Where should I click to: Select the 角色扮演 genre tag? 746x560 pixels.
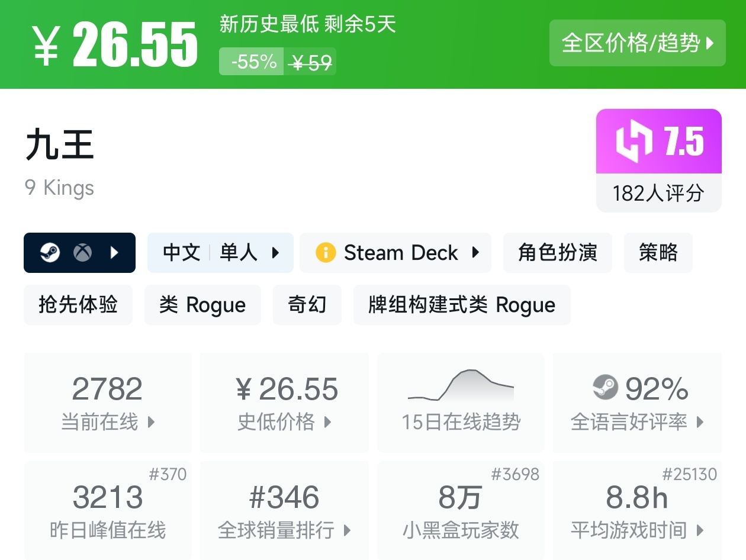coord(557,253)
